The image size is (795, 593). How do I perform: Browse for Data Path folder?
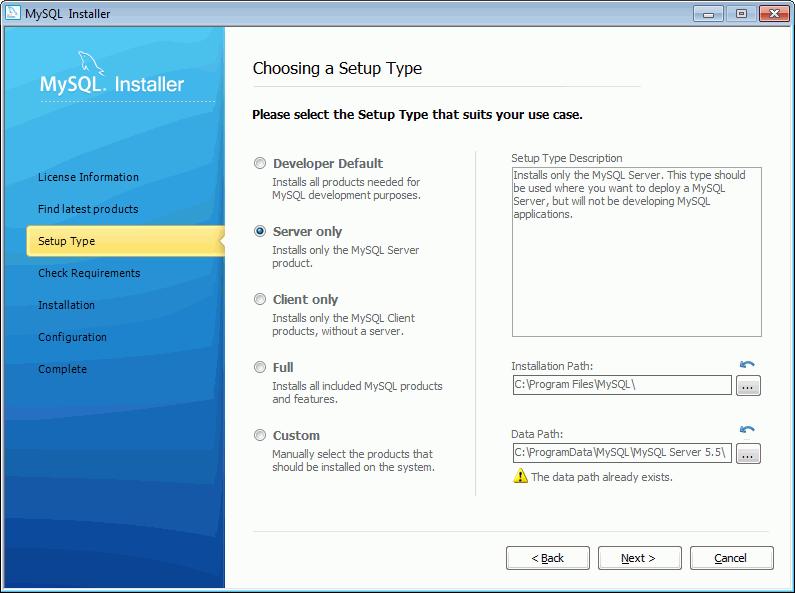(748, 454)
